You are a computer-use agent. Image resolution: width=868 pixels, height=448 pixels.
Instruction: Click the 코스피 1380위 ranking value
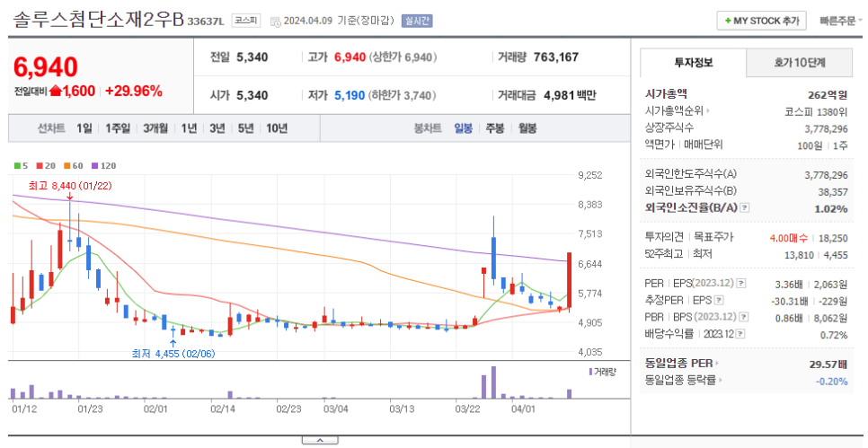816,111
